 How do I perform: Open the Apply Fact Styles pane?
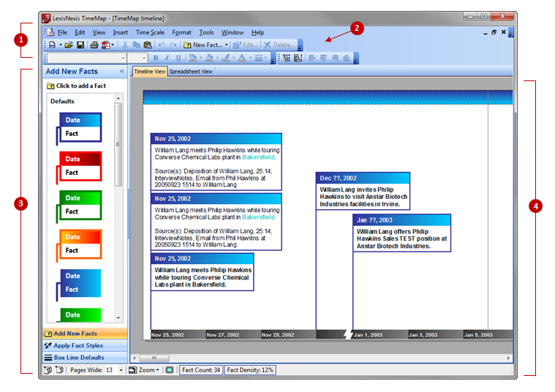(85, 346)
